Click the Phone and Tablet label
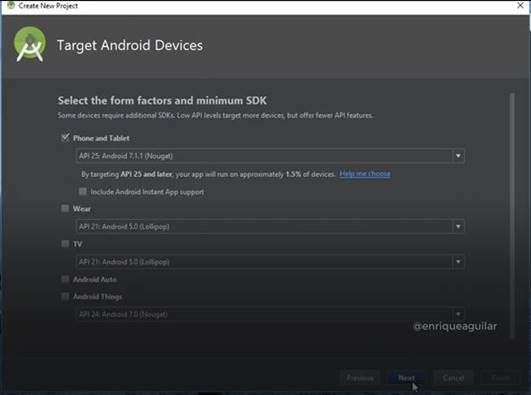531x395 pixels. (x=101, y=138)
